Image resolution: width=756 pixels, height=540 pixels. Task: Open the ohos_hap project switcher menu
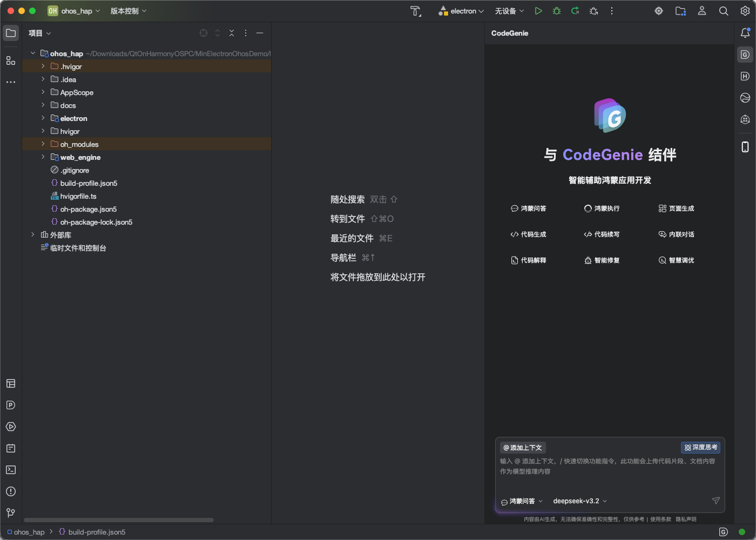pos(74,11)
